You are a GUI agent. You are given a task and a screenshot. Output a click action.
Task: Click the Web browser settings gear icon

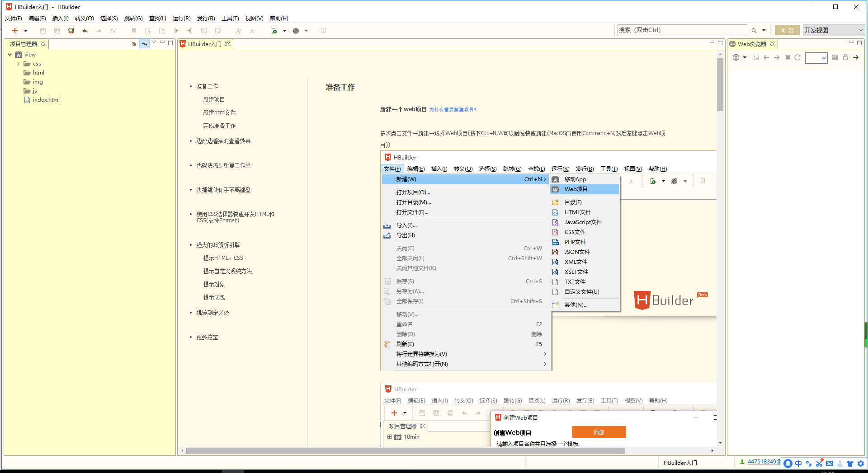pos(736,57)
